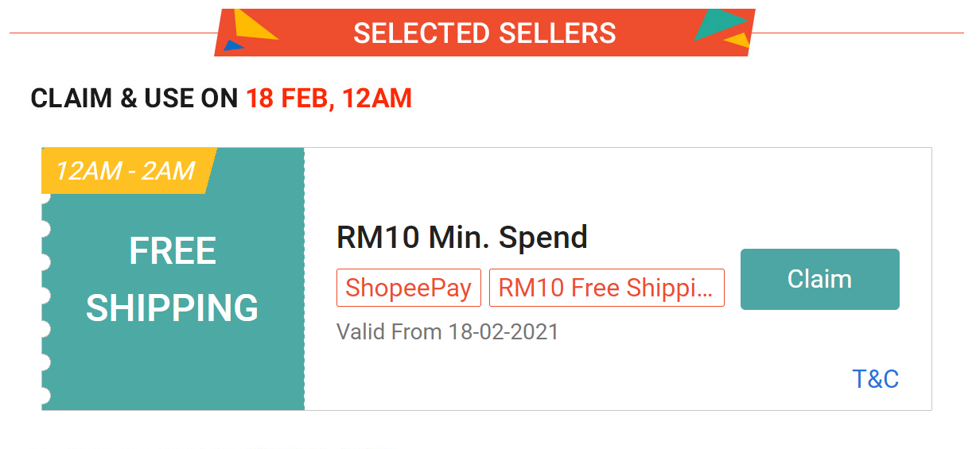
Task: Click the small blue triangle on banner
Action: point(233,45)
